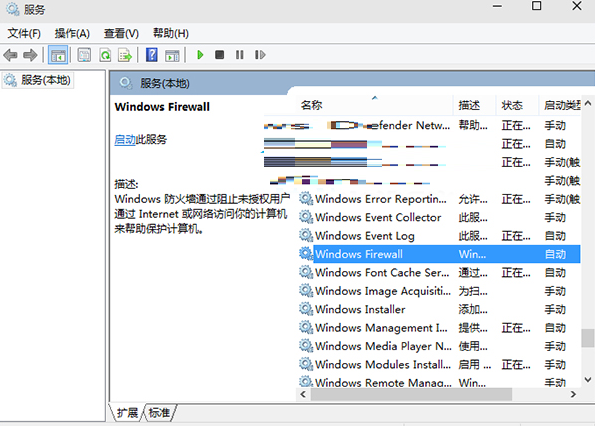Click the horizontal scrollbar thumb
This screenshot has width=595, height=426.
click(411, 394)
